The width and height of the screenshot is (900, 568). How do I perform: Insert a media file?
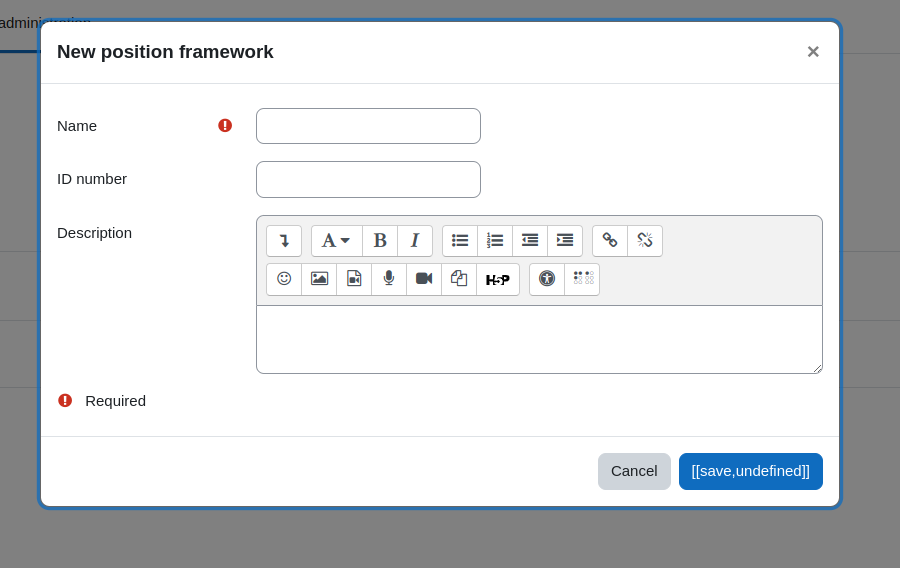point(354,279)
